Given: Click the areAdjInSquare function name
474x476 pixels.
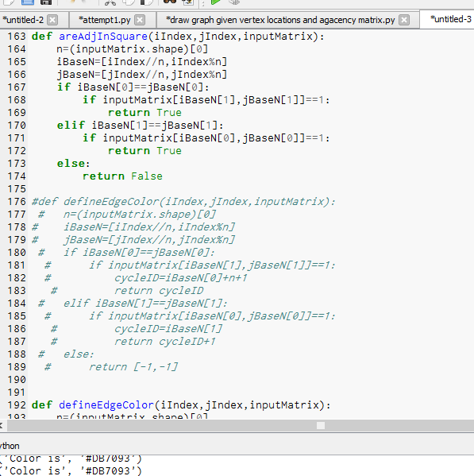Looking at the screenshot, I should pyautogui.click(x=103, y=37).
